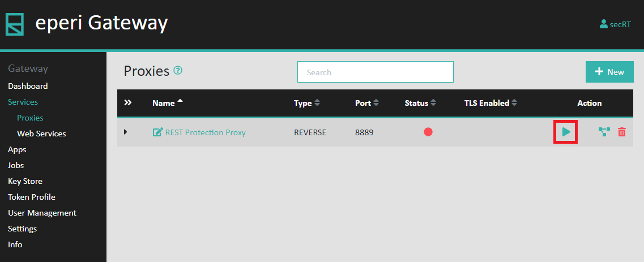644x262 pixels.
Task: Delete the REST Protection Proxy
Action: pos(622,132)
